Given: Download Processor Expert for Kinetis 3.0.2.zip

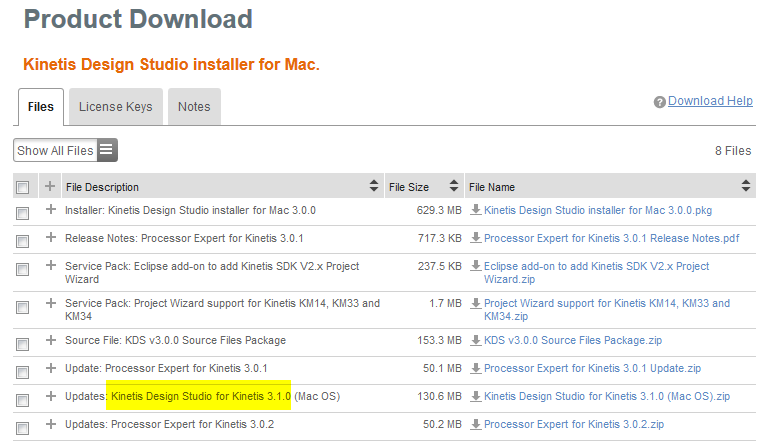Looking at the screenshot, I should (574, 424).
